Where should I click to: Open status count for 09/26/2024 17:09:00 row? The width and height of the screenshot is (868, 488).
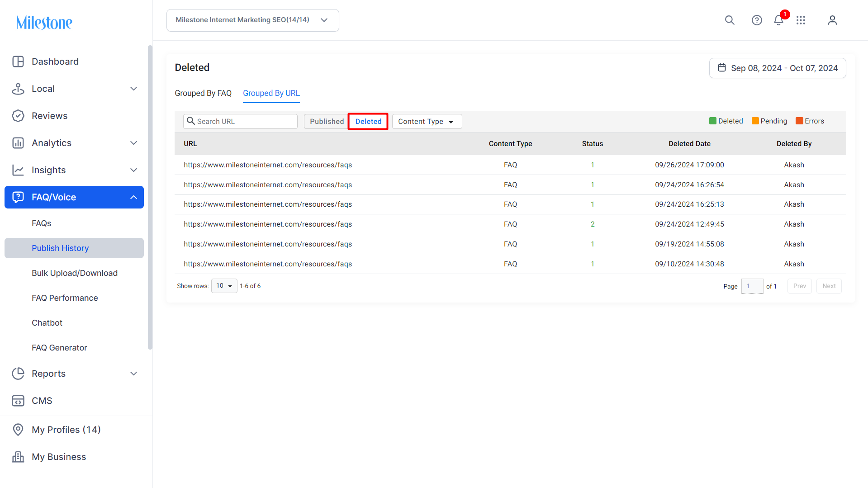(592, 165)
